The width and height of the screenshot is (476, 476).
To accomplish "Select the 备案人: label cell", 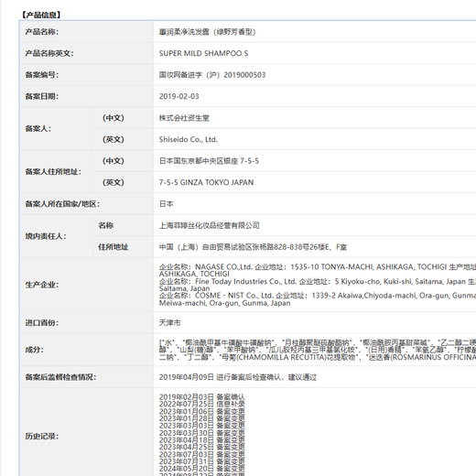I will pos(57,128).
